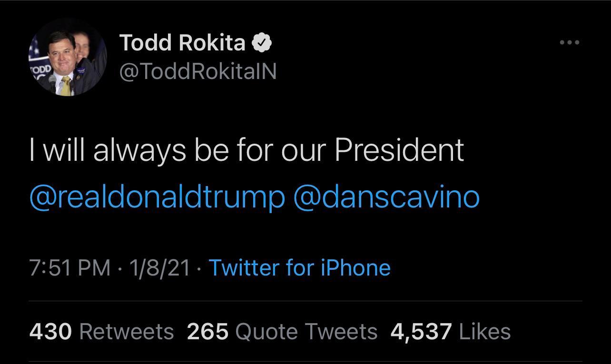611x364 pixels.
Task: Click the 1/8/21 date
Action: click(158, 267)
